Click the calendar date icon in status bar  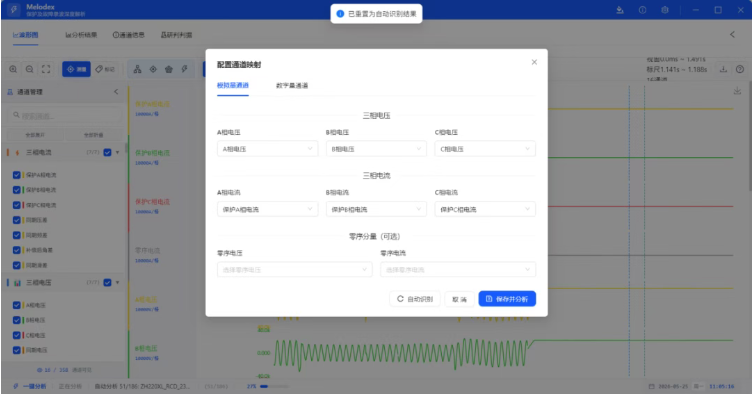[x=652, y=386]
